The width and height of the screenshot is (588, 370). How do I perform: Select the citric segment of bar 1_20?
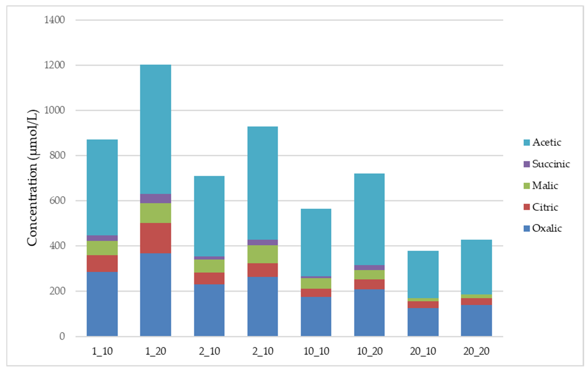pyautogui.click(x=155, y=238)
